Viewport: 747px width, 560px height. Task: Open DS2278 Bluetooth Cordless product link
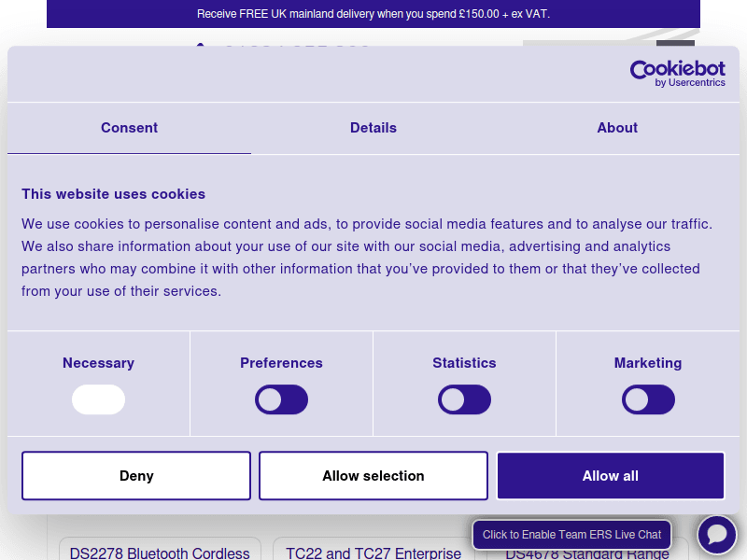pyautogui.click(x=160, y=553)
